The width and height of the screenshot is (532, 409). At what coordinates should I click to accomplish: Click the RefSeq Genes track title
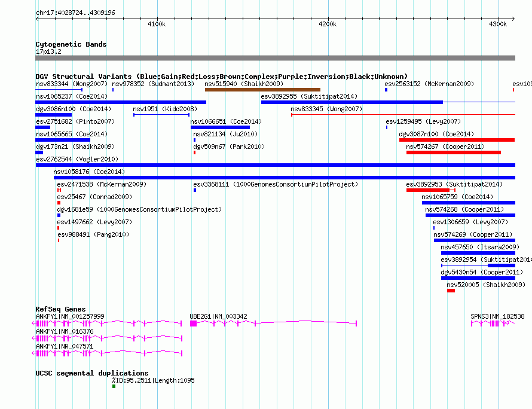pyautogui.click(x=60, y=309)
